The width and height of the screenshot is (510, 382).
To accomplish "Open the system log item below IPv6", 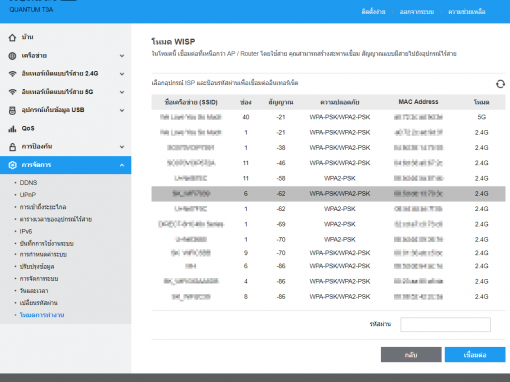I will click(46, 244).
